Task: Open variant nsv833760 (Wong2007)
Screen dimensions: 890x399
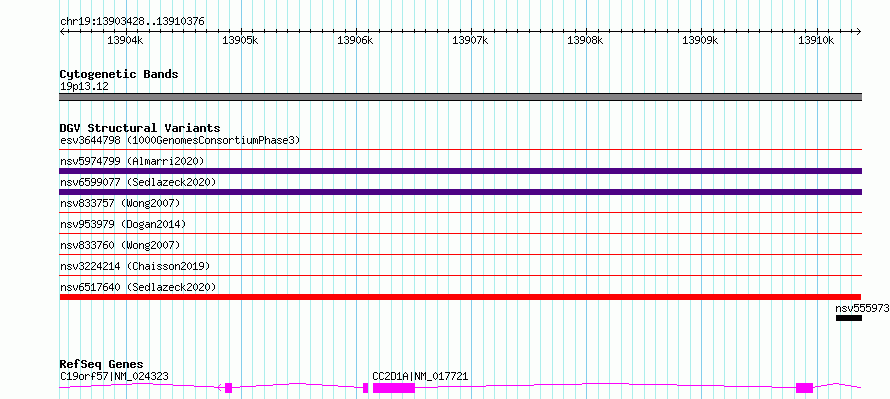Action: coord(120,245)
